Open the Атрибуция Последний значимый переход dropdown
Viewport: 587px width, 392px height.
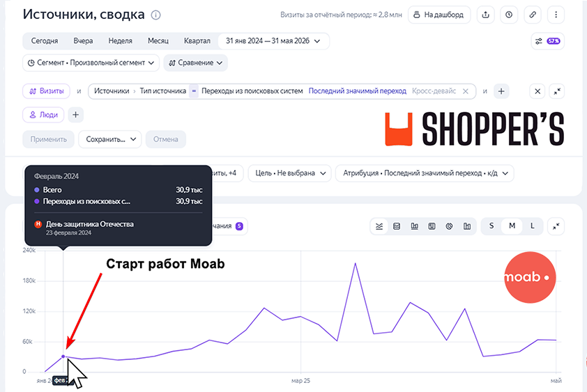point(425,173)
